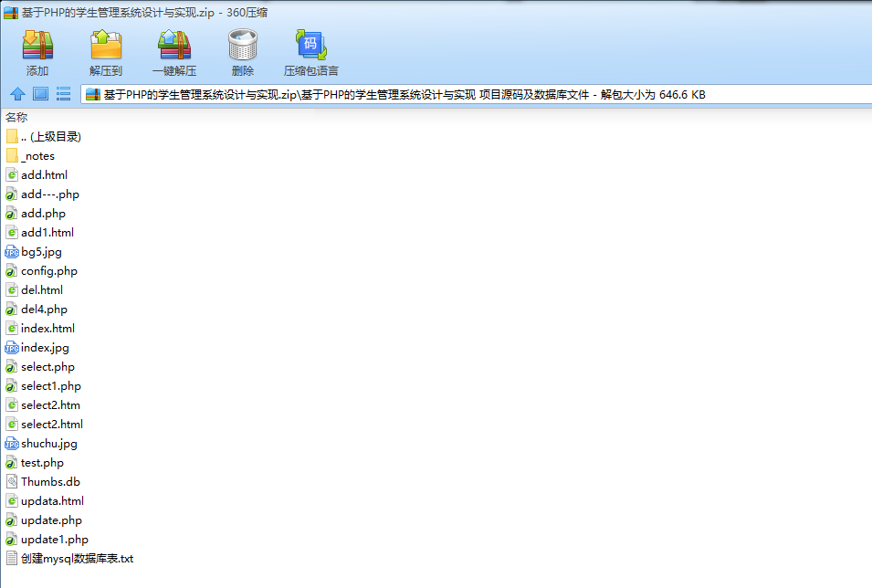The width and height of the screenshot is (872, 588).
Task: Click the 创建mysql数据库表.txt file name
Action: (x=78, y=559)
